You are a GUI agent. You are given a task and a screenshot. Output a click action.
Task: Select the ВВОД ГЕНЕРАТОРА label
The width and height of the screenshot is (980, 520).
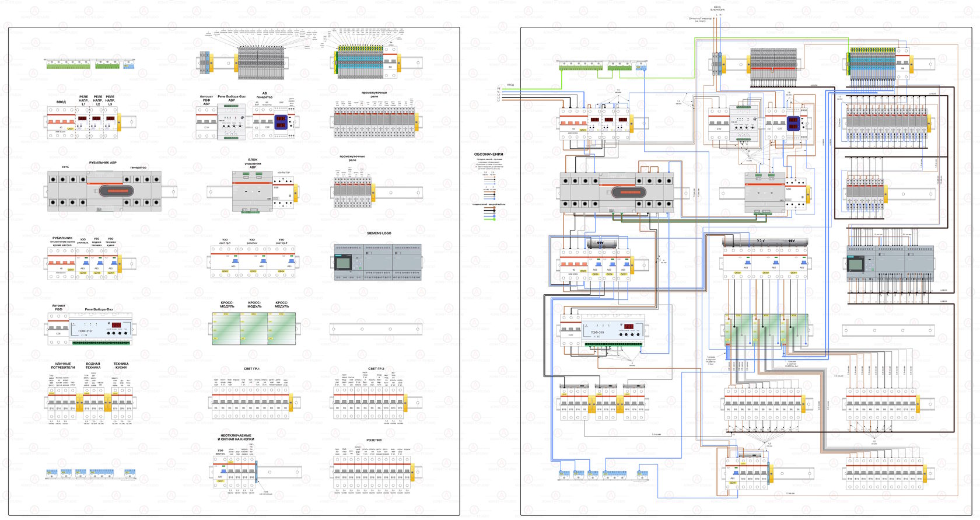[717, 8]
